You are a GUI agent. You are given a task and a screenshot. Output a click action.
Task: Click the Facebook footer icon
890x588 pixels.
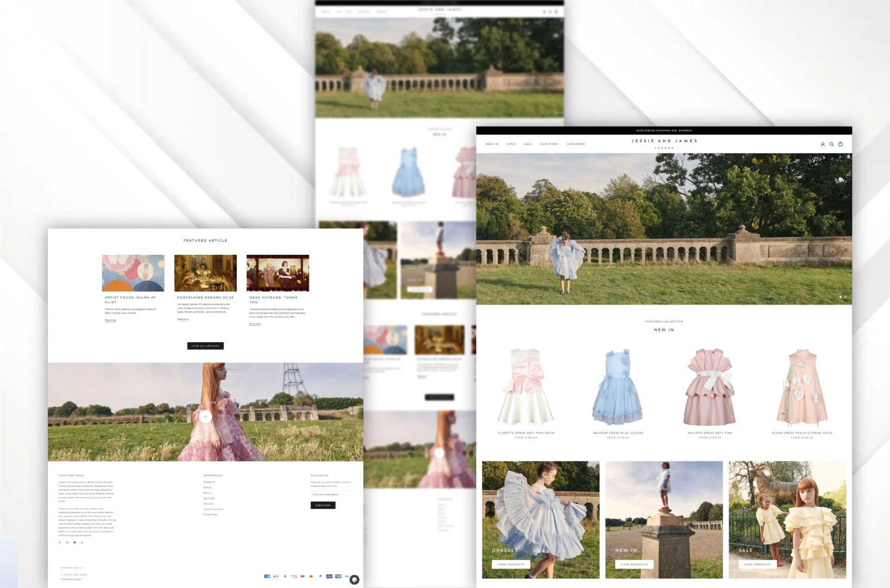click(59, 543)
